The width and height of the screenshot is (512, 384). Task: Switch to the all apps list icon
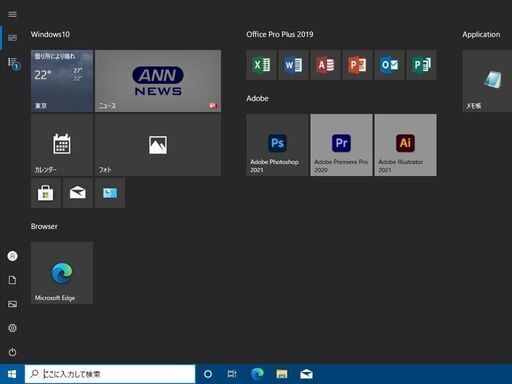(13, 63)
